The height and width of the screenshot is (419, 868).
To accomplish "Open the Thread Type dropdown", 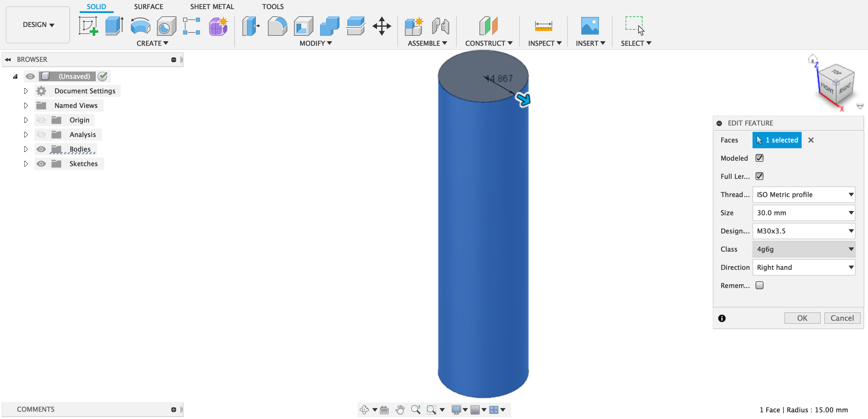I will tap(803, 195).
